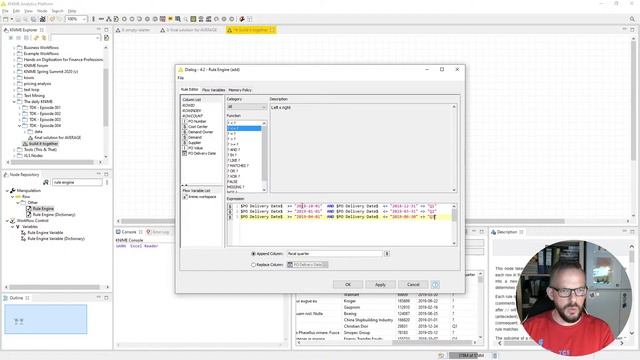Click icon right of Explorer filter field
Viewport: 640px width, 360px height.
coord(107,38)
